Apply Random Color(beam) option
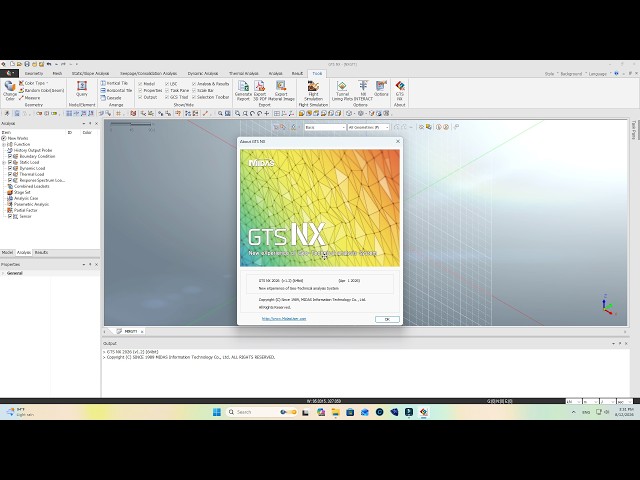Image resolution: width=640 pixels, height=480 pixels. (x=41, y=91)
